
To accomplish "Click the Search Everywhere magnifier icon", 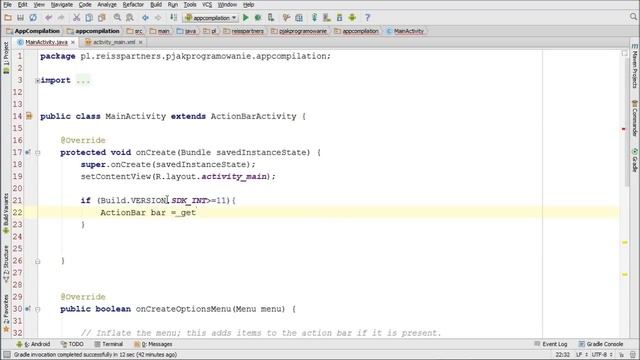I will [633, 17].
